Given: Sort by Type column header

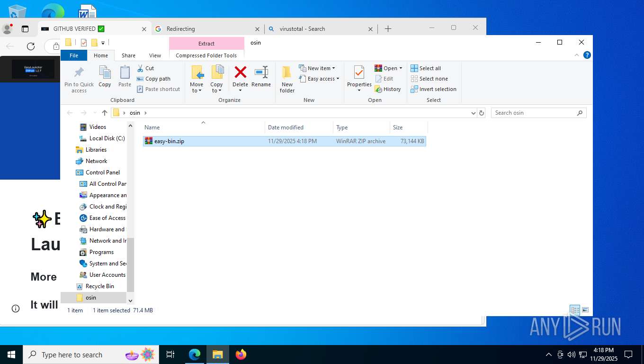Looking at the screenshot, I should [361, 127].
